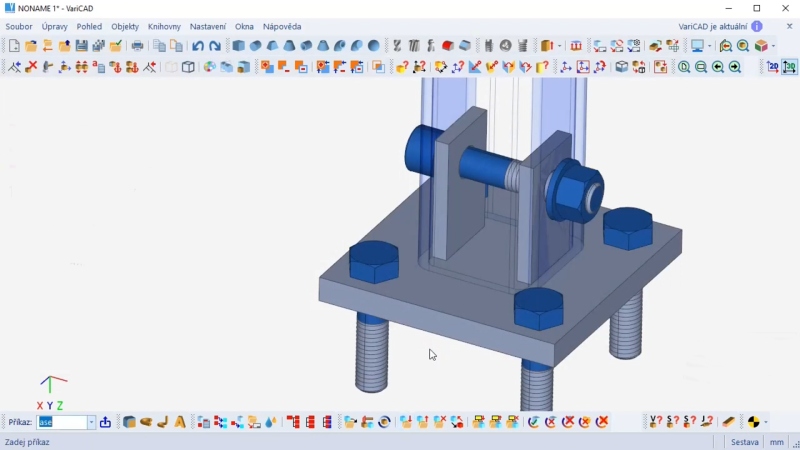Open the Příkaz command history dropdown

[x=91, y=422]
